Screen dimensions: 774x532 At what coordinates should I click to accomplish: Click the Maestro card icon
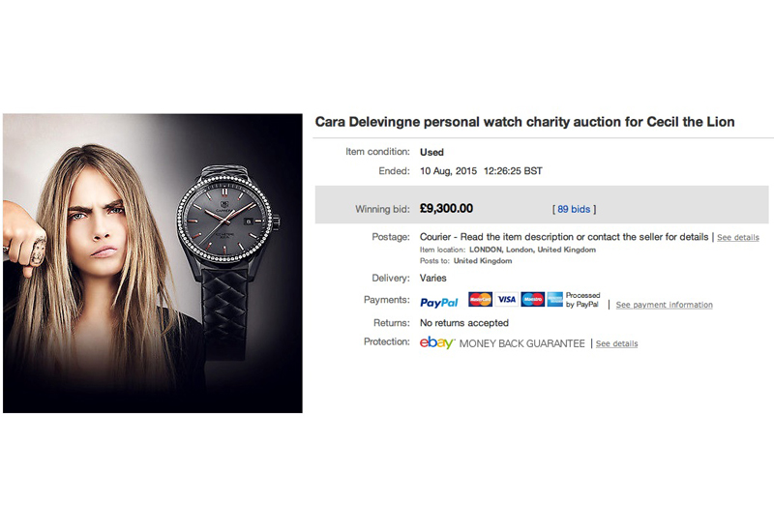[x=533, y=299]
